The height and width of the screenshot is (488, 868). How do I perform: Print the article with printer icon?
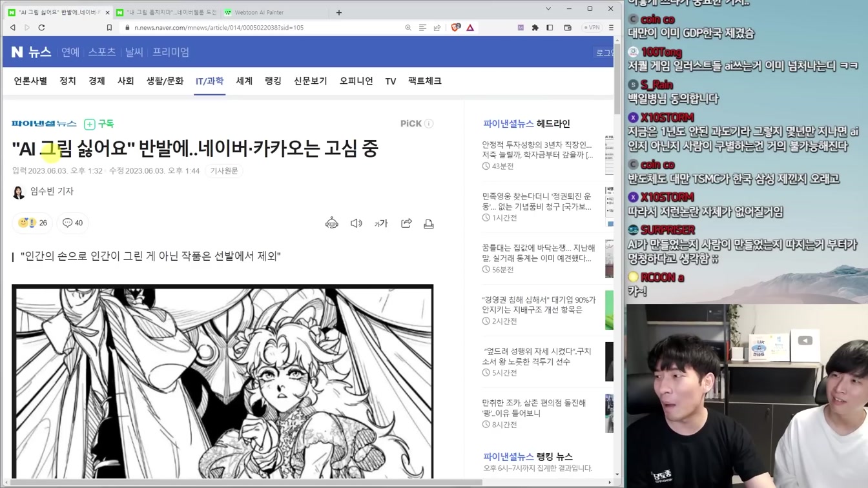tap(429, 224)
